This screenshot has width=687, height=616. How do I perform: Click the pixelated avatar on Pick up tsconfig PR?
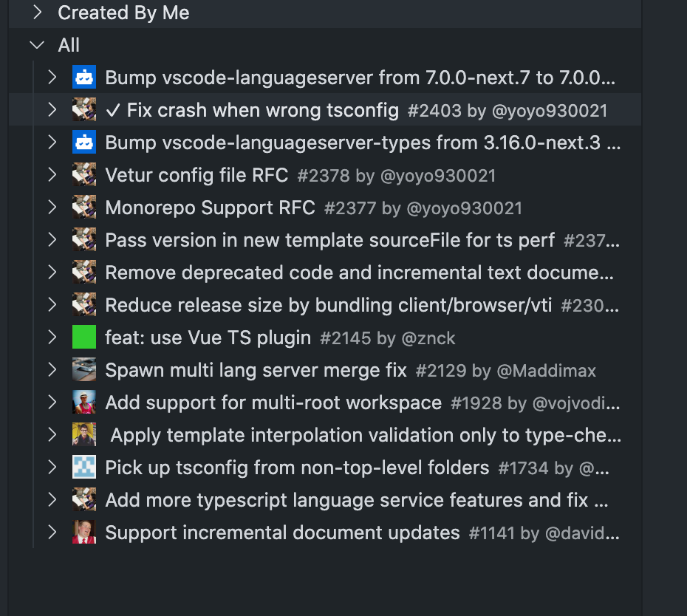point(84,468)
